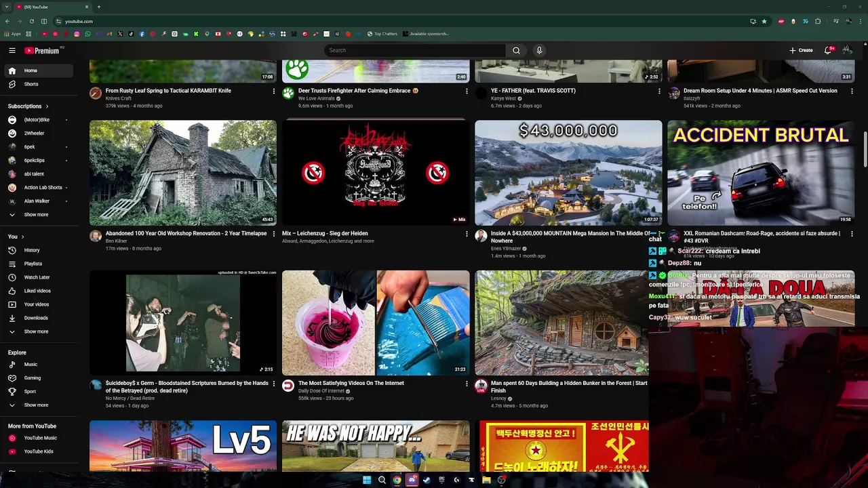
Task: Open the browser tab search dropdown
Action: pos(7,7)
